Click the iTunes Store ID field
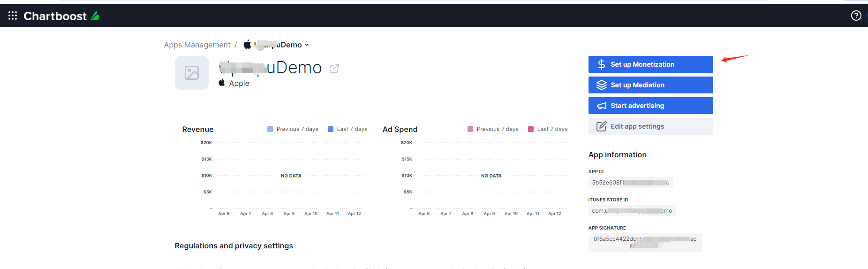Viewport: 868px width, 269px height. (x=632, y=211)
